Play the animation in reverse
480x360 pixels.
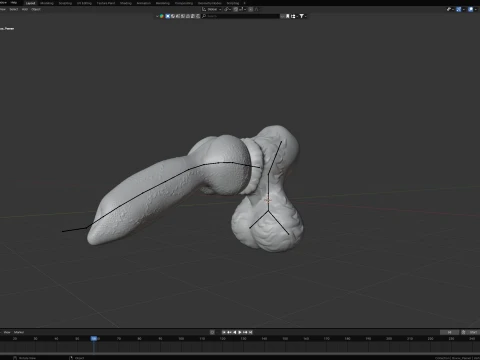click(235, 332)
